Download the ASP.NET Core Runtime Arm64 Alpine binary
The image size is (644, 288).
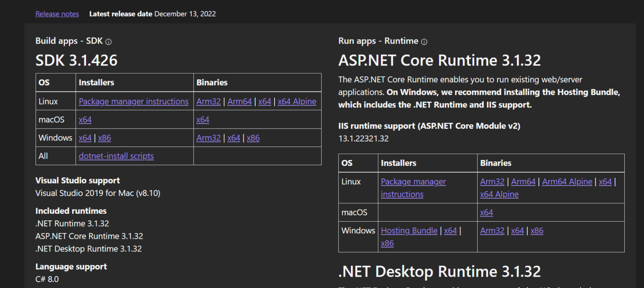tap(567, 182)
